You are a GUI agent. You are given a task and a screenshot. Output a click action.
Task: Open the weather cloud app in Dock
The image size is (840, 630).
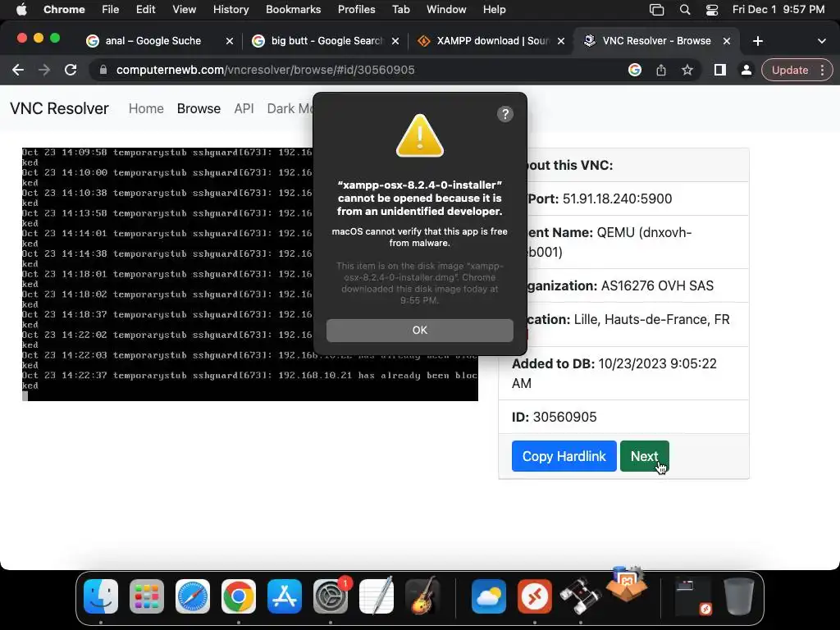click(x=489, y=596)
